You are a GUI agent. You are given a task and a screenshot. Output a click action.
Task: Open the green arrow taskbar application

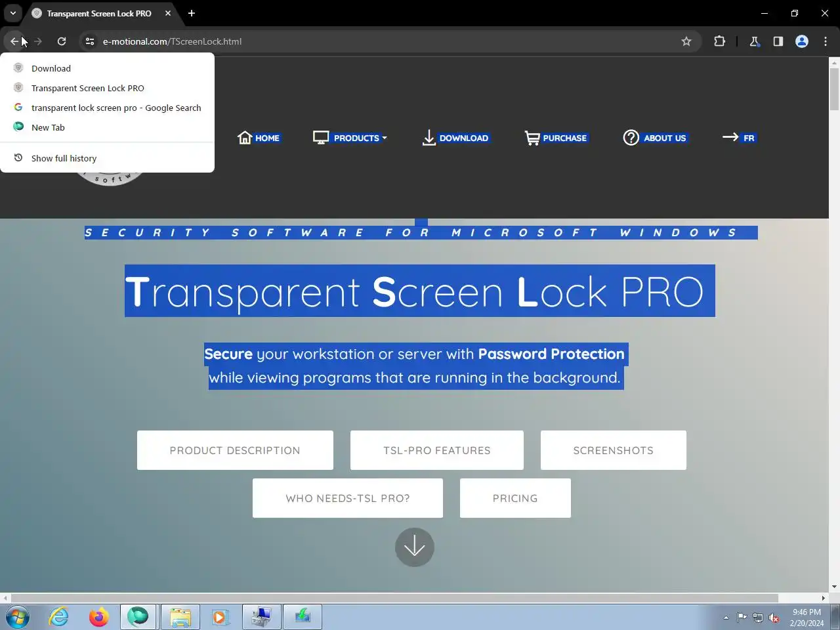pyautogui.click(x=303, y=618)
